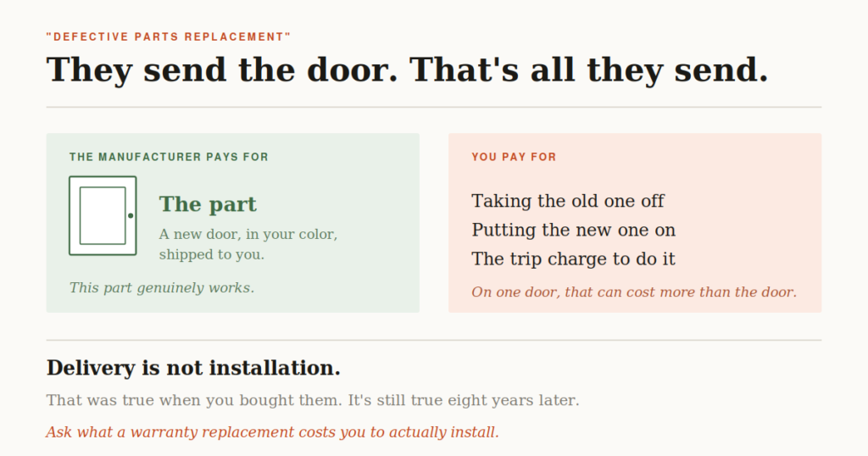Click the door illustration icon
Viewport: 868px width, 456px height.
tap(103, 216)
